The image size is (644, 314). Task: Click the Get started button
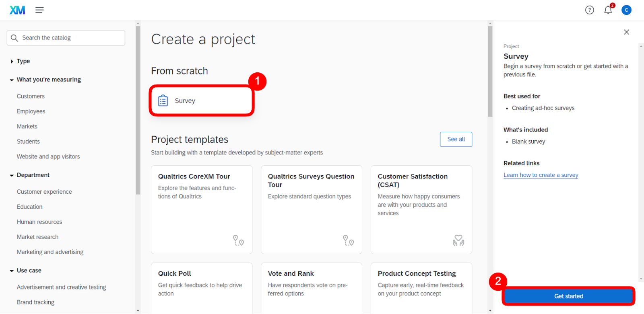pos(568,296)
